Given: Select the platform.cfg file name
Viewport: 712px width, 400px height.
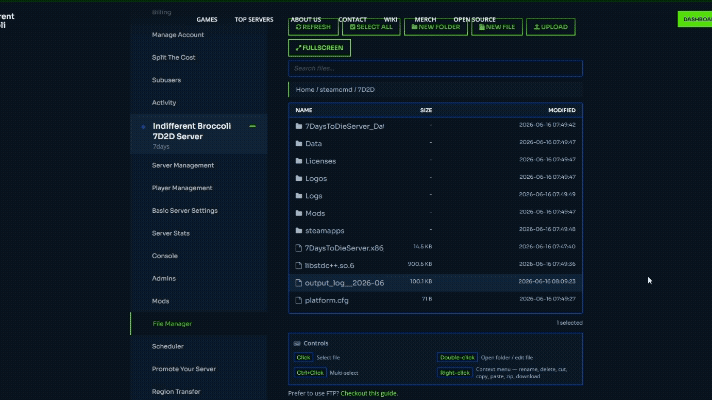Looking at the screenshot, I should 326,301.
